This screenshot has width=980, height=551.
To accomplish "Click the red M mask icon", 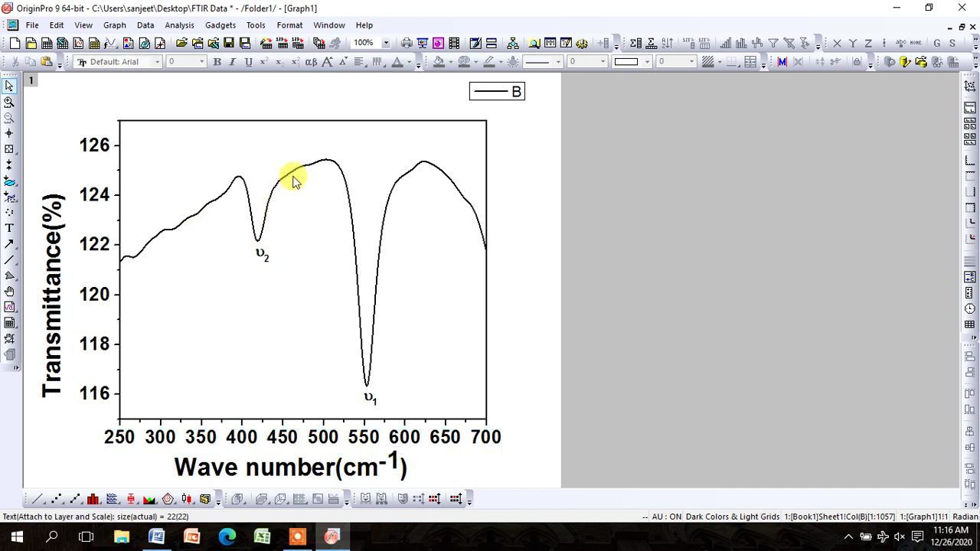I will point(782,62).
